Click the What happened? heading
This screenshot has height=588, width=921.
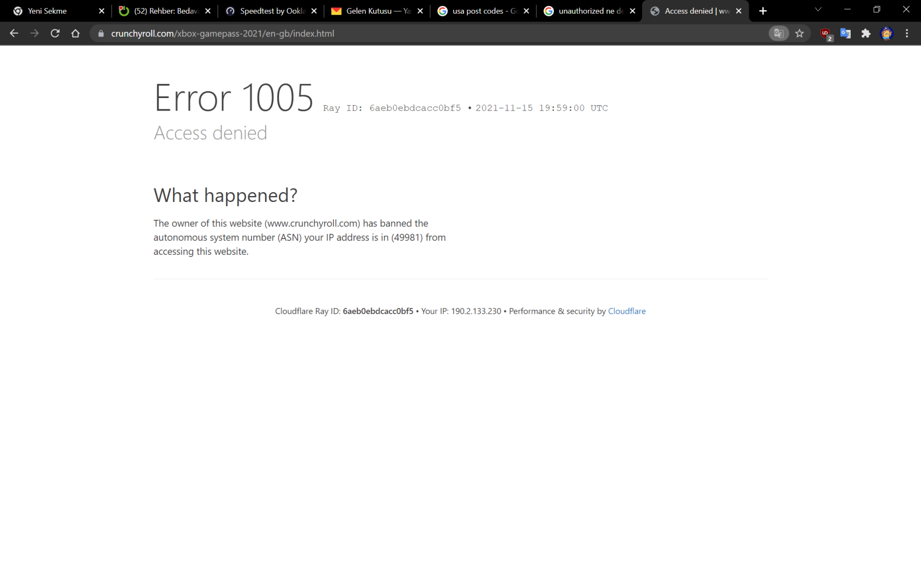click(x=225, y=195)
